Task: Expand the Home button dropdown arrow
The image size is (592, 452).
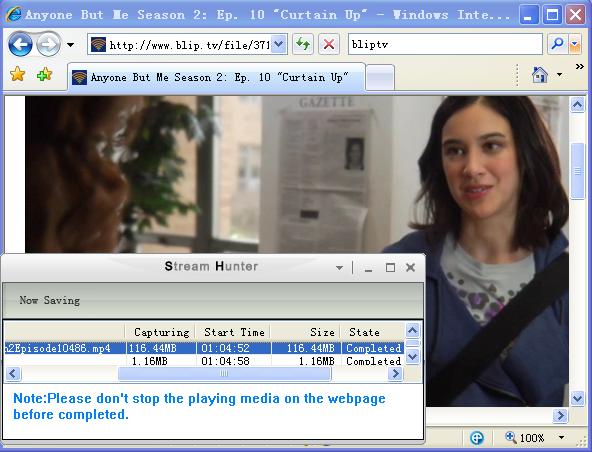Action: 560,75
